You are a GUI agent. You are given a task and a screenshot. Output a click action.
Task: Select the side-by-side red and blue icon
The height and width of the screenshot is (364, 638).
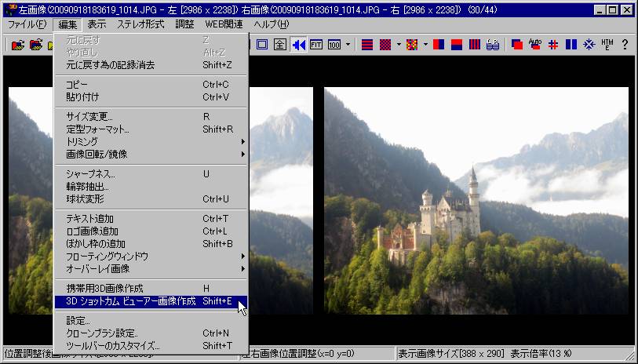coord(439,45)
